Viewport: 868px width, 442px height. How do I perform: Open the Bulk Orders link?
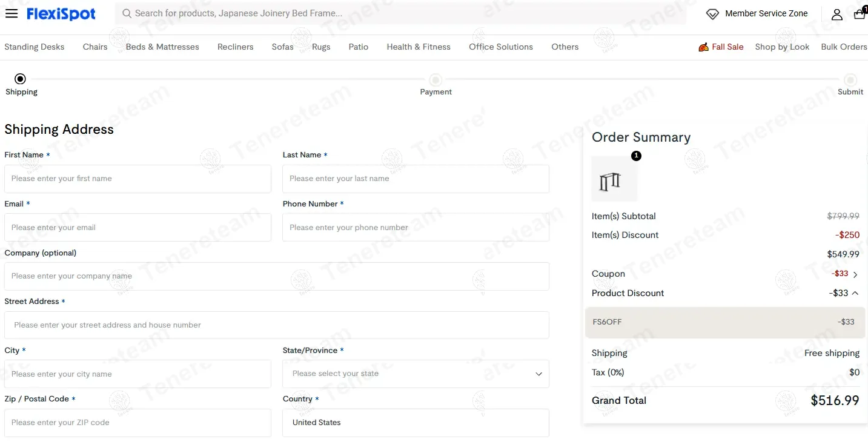click(x=844, y=47)
